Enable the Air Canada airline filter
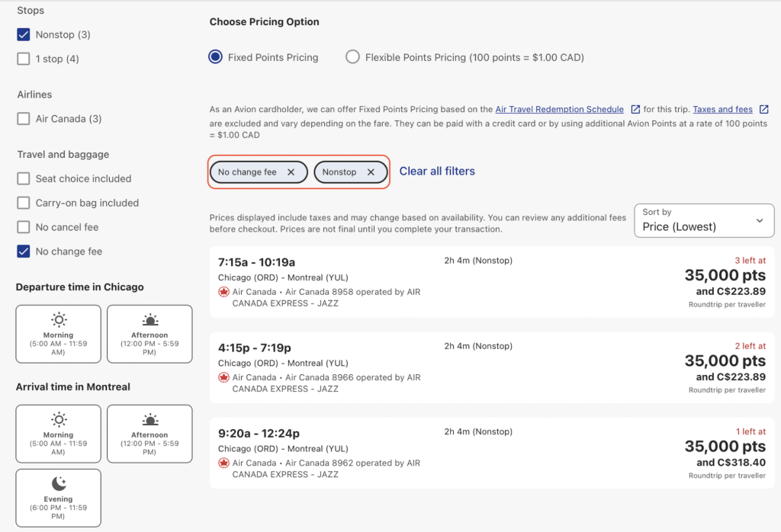This screenshot has width=781, height=532. (24, 119)
